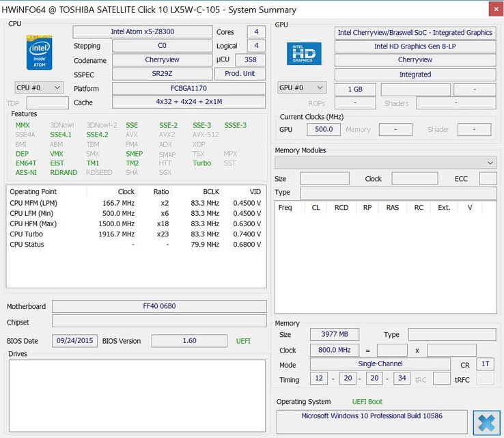Click the Intel Atom CPU logo

tap(40, 52)
